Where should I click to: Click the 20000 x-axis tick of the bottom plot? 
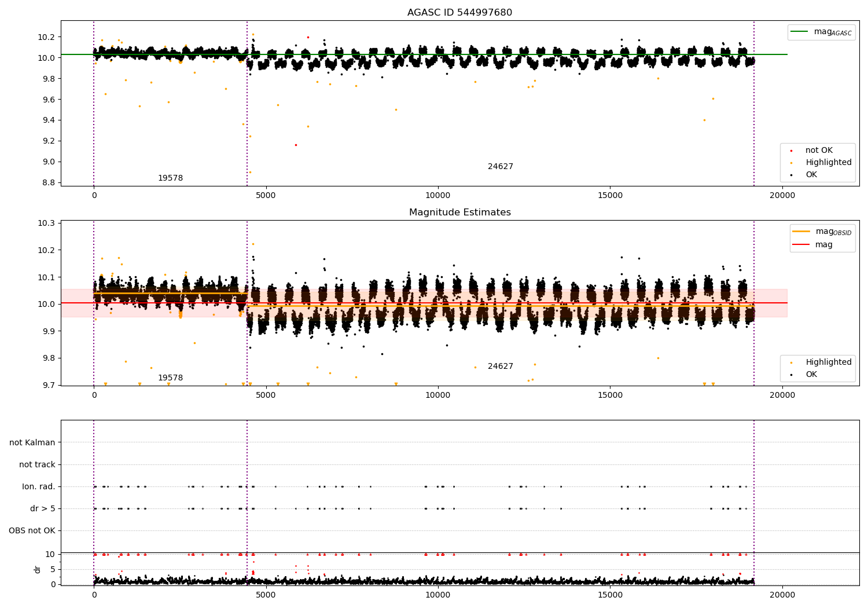point(782,595)
